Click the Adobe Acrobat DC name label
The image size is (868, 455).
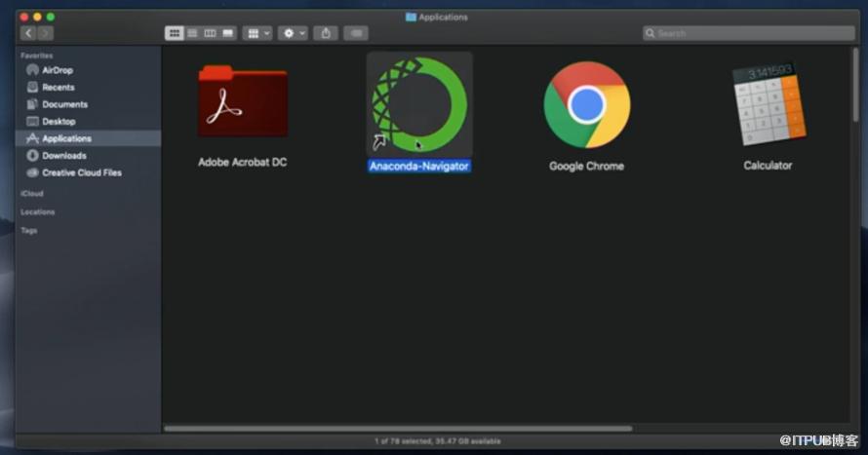coord(243,162)
